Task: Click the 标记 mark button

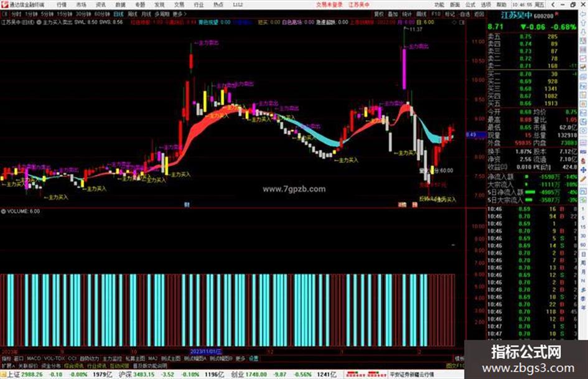Action: (450, 14)
